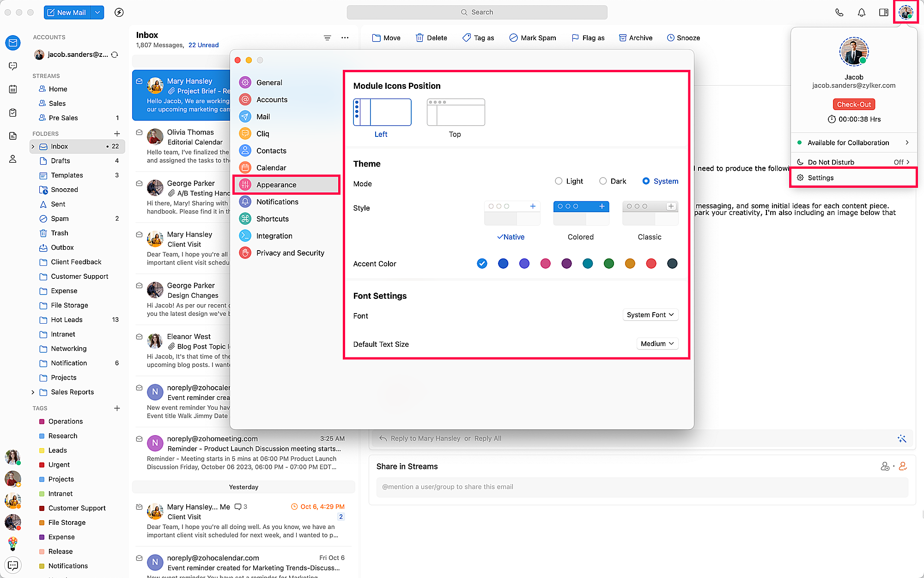This screenshot has height=578, width=924.
Task: Click the Archive icon in mail toolbar
Action: pyautogui.click(x=622, y=38)
